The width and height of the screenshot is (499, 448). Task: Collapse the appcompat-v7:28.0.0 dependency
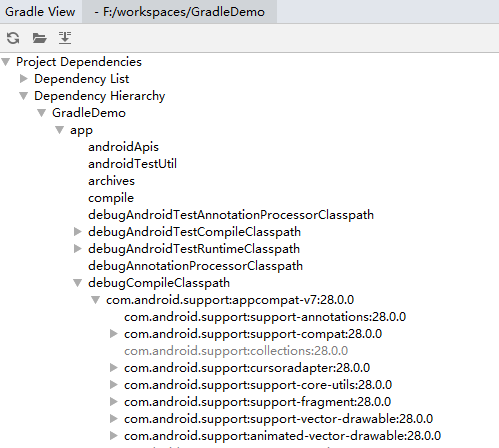tap(96, 300)
